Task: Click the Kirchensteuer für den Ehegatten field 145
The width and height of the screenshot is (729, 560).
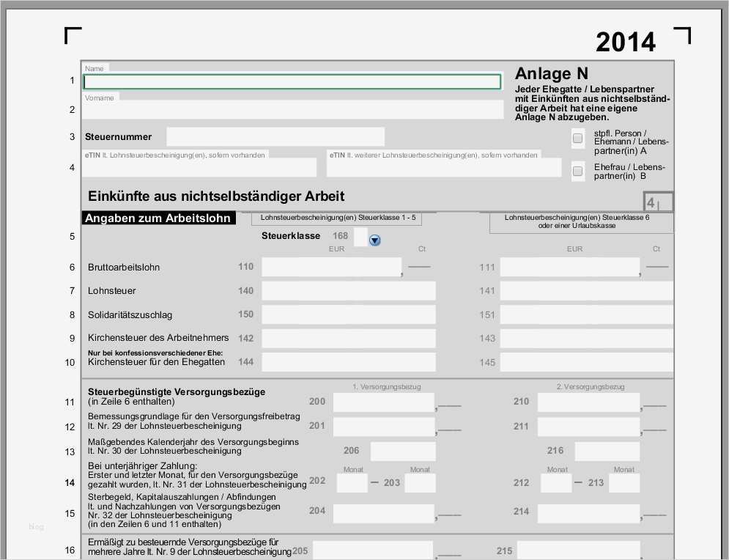Action: [x=586, y=362]
